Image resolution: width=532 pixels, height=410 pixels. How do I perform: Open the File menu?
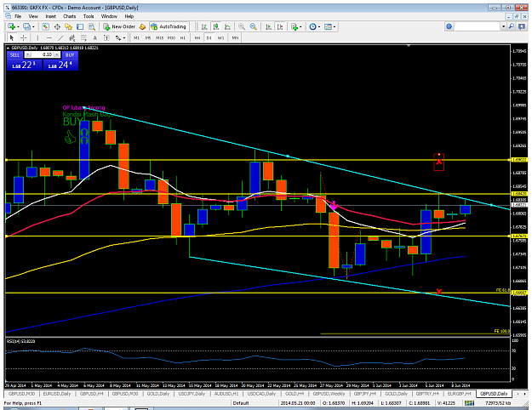tap(18, 16)
